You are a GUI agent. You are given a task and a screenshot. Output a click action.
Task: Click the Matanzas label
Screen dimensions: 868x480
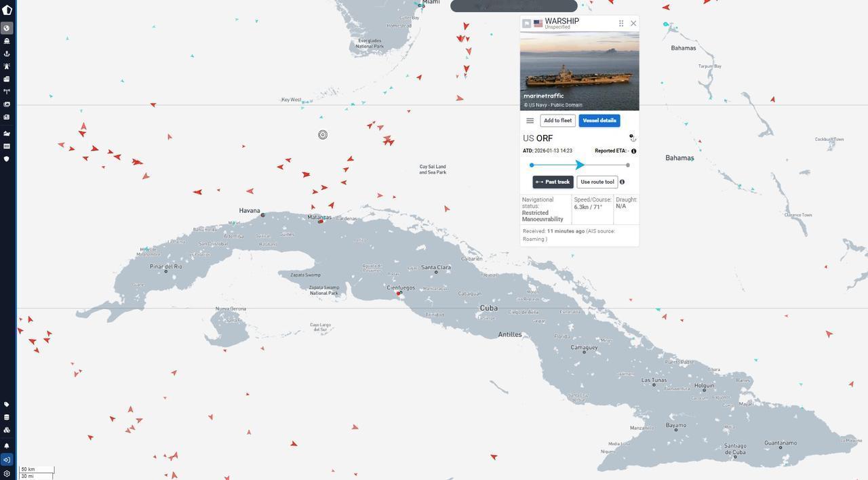319,218
